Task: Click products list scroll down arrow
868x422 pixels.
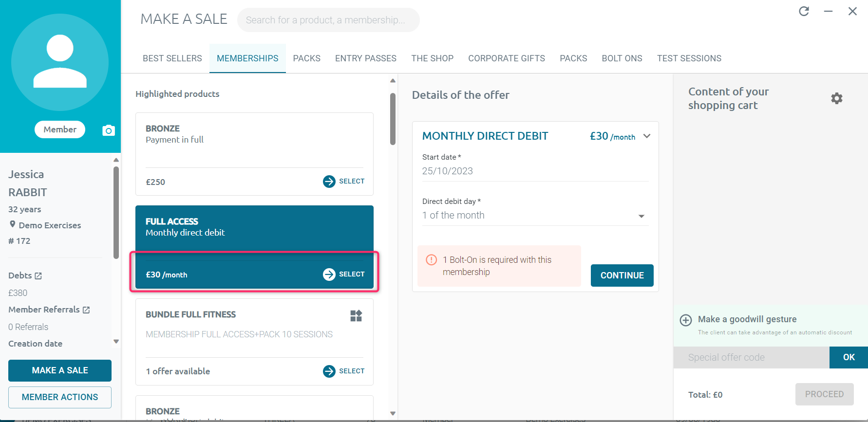Action: coord(393,413)
